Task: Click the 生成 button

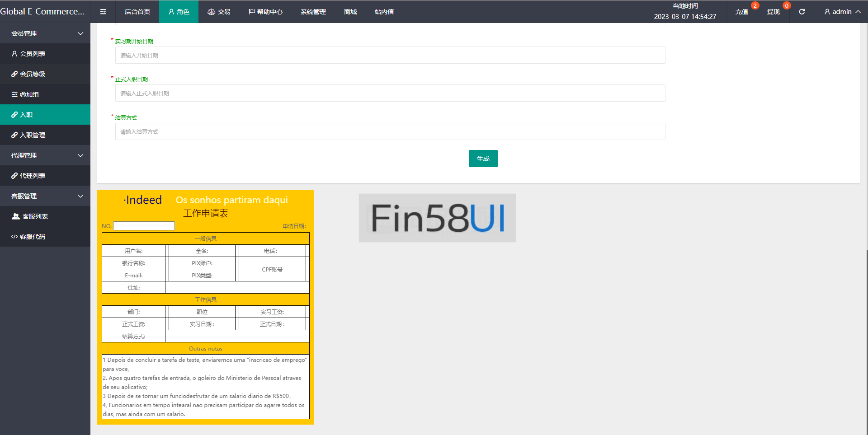Action: coord(483,159)
